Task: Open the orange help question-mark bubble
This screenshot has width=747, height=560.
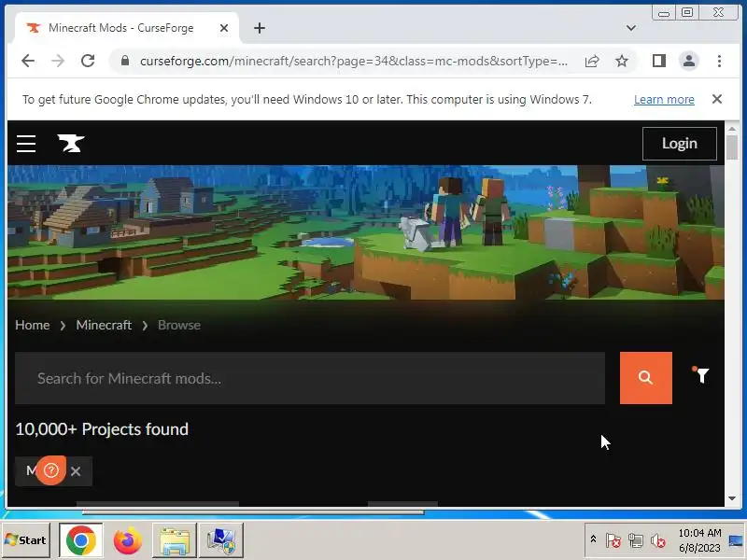Action: 51,470
